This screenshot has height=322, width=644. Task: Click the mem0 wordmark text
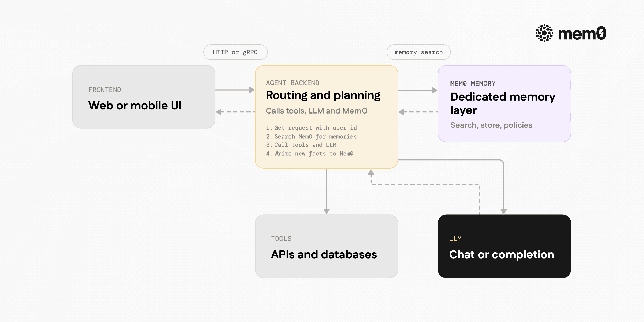tap(582, 34)
